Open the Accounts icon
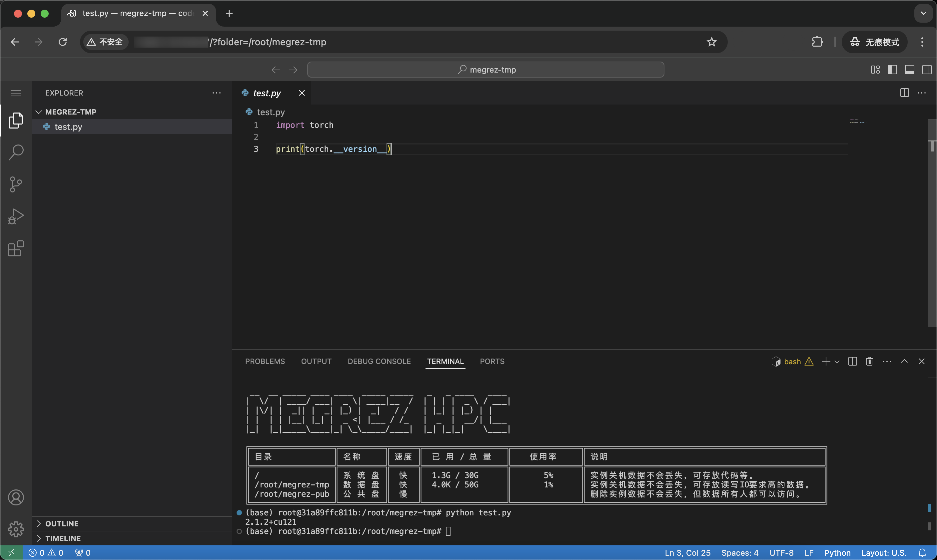Screen dimensions: 937x560 point(16,497)
